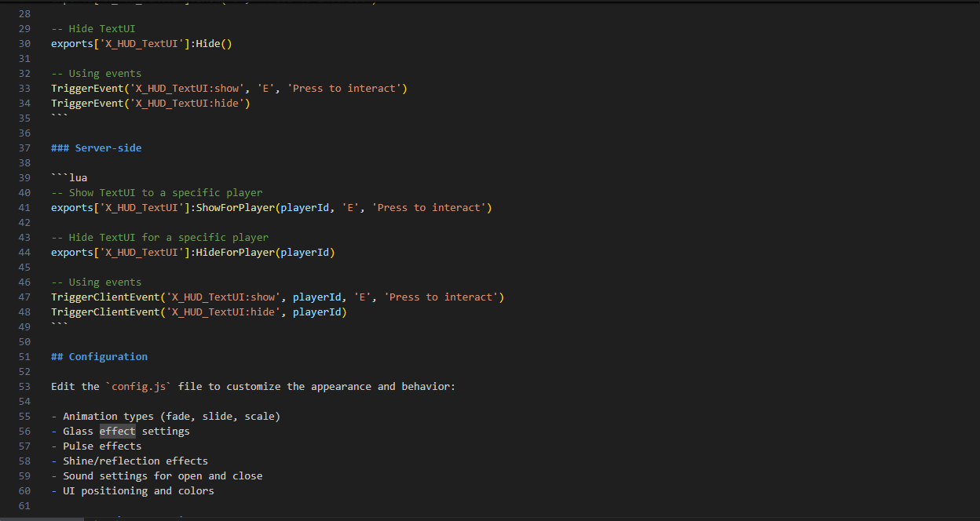Screen dimensions: 980x521
Task: Click the '### Server-side' heading
Action: tap(97, 148)
